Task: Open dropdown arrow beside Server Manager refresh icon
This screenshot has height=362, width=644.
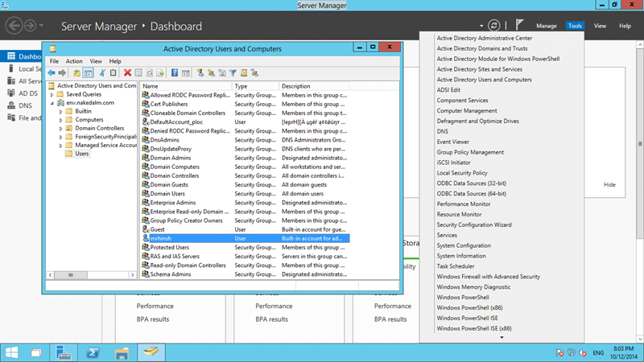Action: [481, 26]
